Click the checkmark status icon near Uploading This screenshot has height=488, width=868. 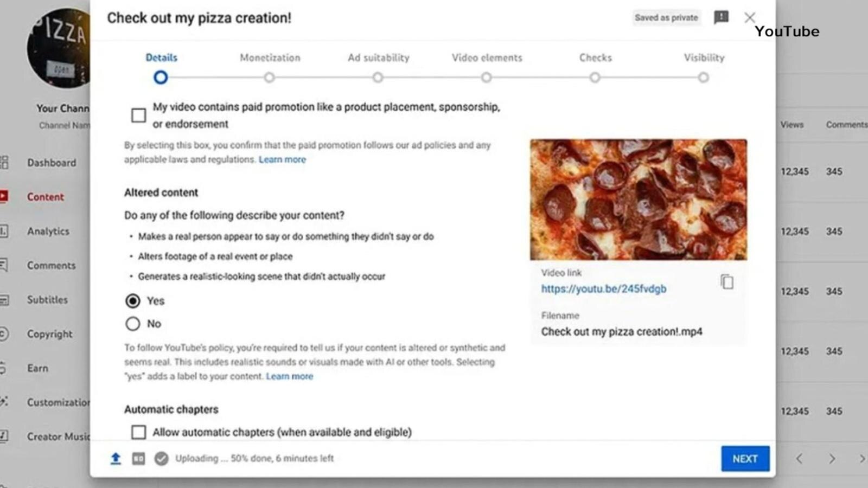click(161, 459)
